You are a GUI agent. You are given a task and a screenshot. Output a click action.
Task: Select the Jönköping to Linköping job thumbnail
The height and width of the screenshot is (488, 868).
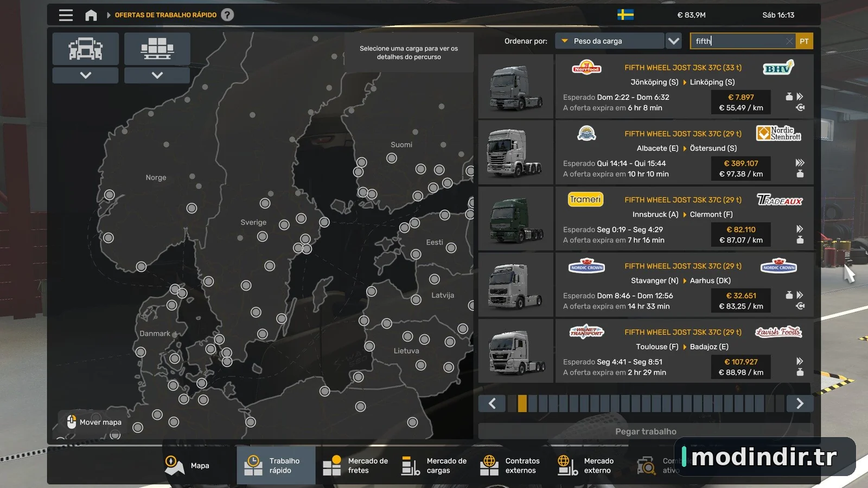(x=516, y=87)
